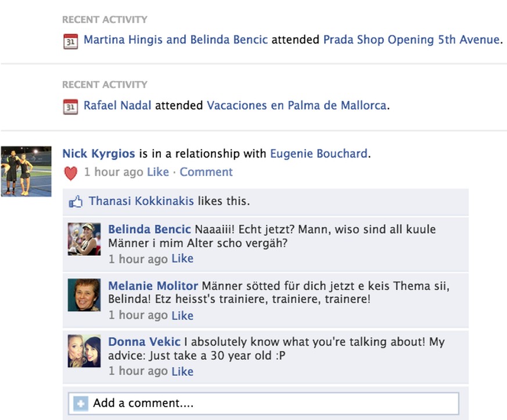
Task: Open Nick Kyrgios tennis court profile photo
Action: click(x=26, y=171)
